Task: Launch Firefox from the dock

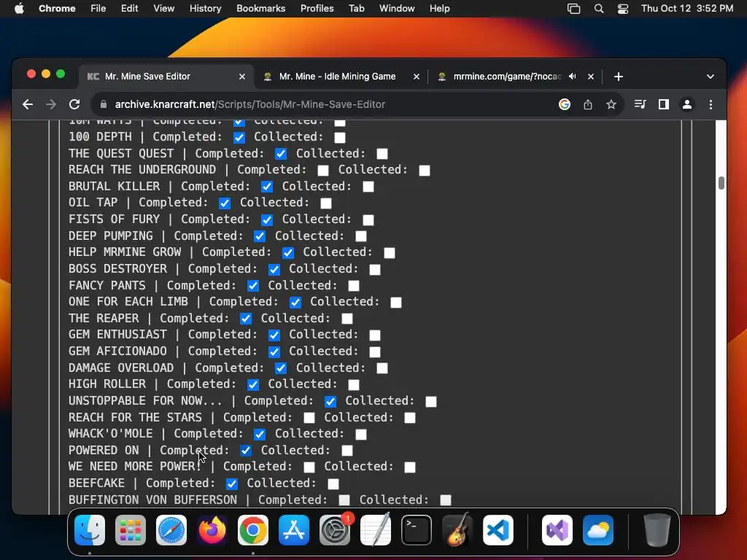Action: (212, 530)
